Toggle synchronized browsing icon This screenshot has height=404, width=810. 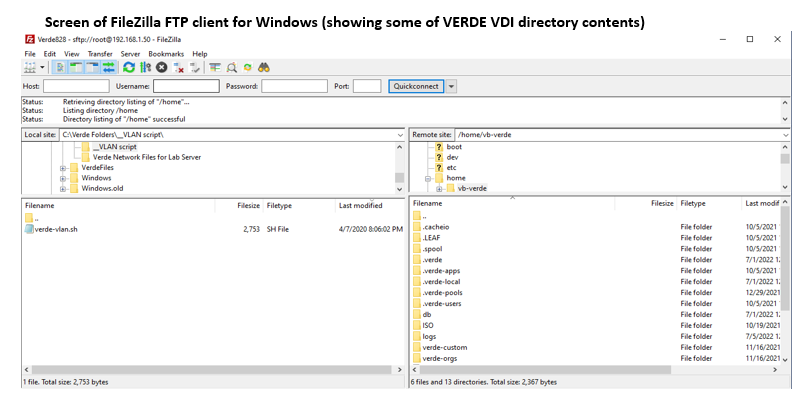click(x=248, y=67)
